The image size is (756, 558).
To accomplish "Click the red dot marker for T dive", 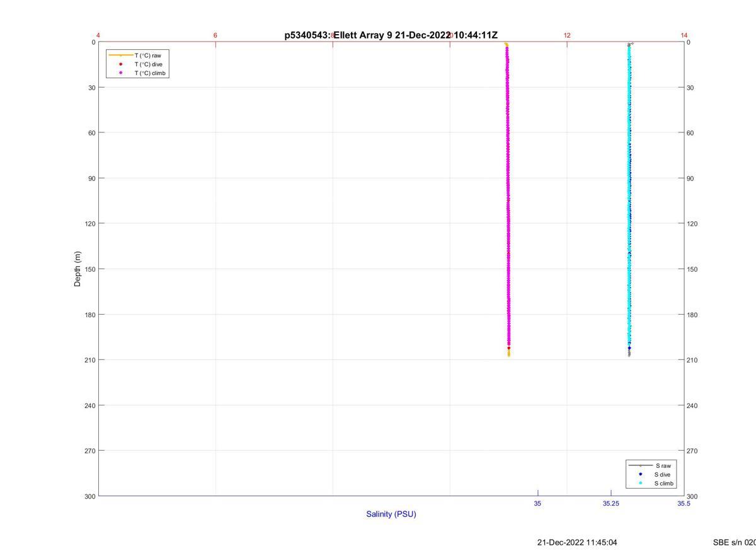I will coord(121,64).
